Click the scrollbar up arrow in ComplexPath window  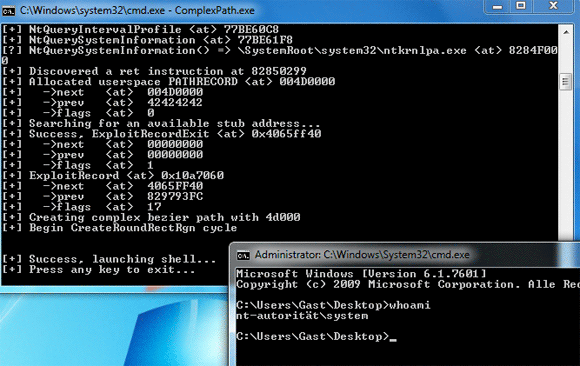(x=566, y=33)
